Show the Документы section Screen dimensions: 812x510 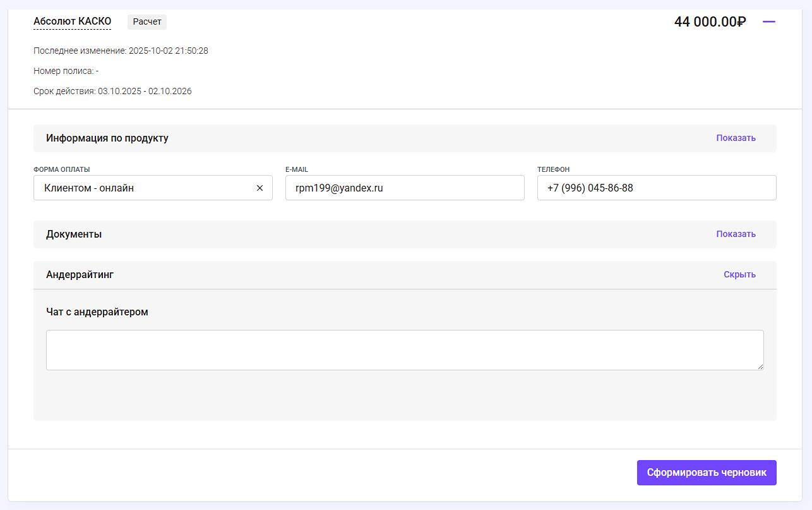[x=736, y=234]
